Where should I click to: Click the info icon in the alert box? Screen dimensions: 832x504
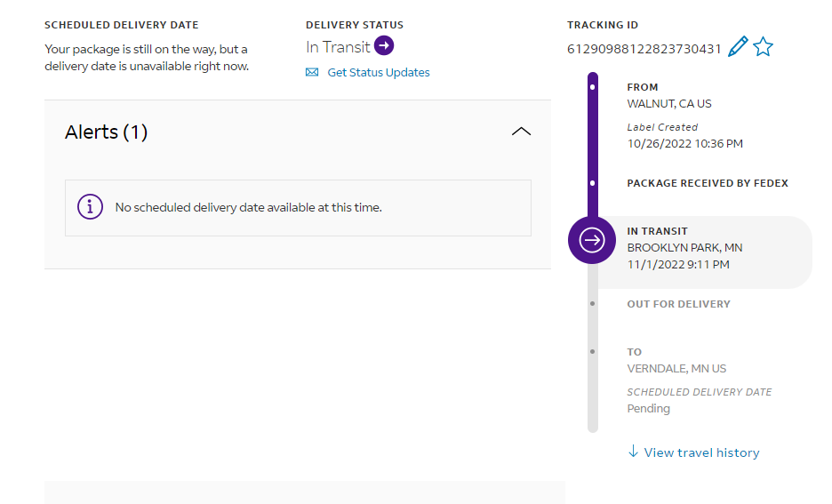(x=90, y=207)
